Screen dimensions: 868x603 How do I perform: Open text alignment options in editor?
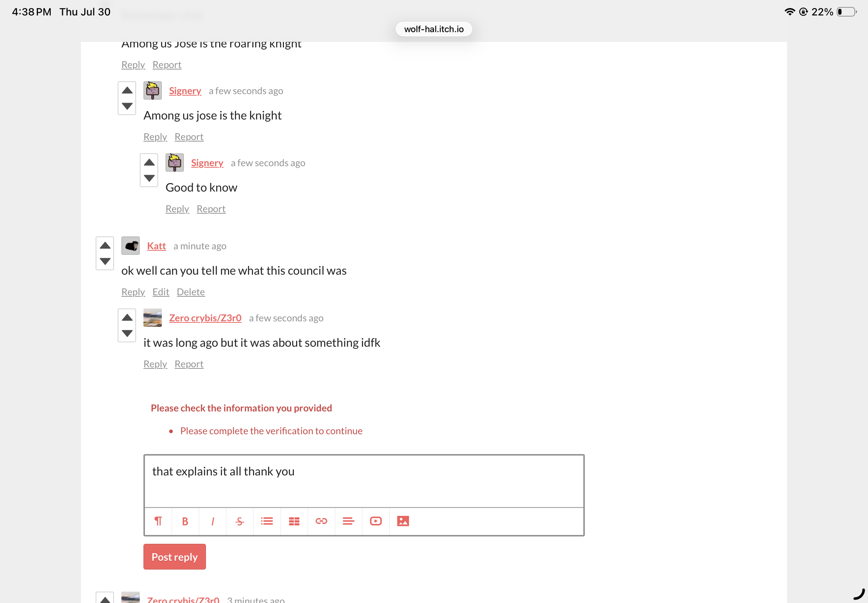click(348, 521)
